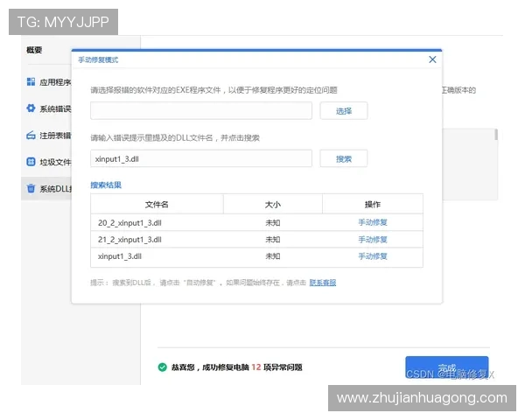Viewport: 525px width, 420px height.
Task: Select 系统错误 in the sidebar
Action: (x=56, y=108)
